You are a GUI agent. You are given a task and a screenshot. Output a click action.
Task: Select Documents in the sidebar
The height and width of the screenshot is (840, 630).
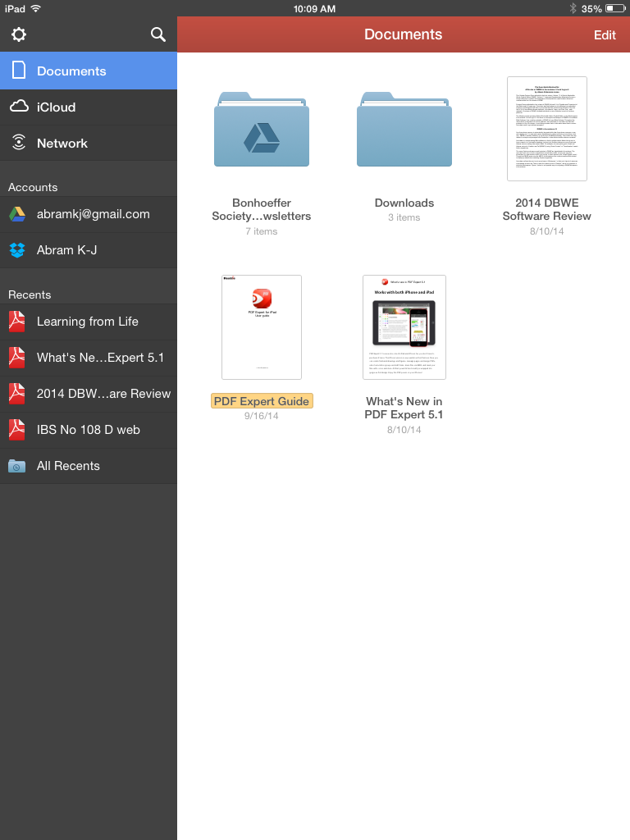pyautogui.click(x=88, y=71)
